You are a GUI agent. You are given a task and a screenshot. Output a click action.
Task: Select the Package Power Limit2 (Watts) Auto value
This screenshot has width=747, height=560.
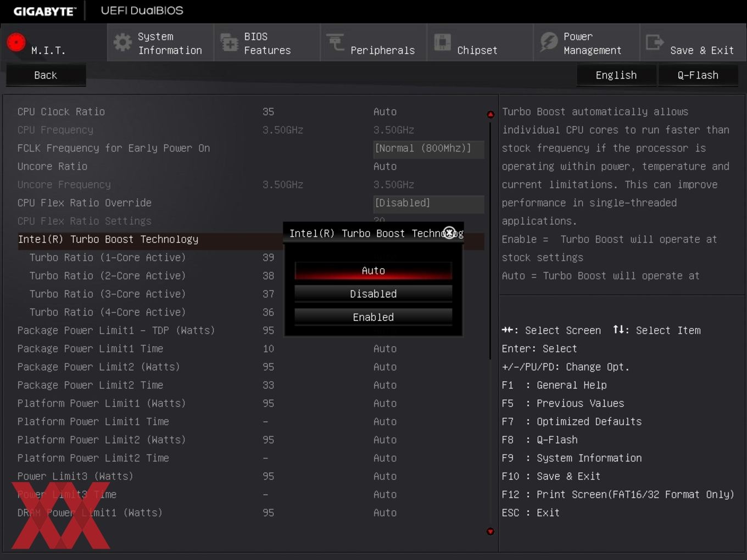385,367
